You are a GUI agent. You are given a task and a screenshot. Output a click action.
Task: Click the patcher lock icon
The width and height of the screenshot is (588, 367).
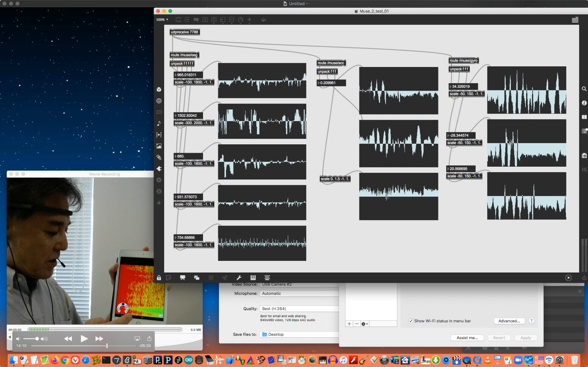click(159, 278)
